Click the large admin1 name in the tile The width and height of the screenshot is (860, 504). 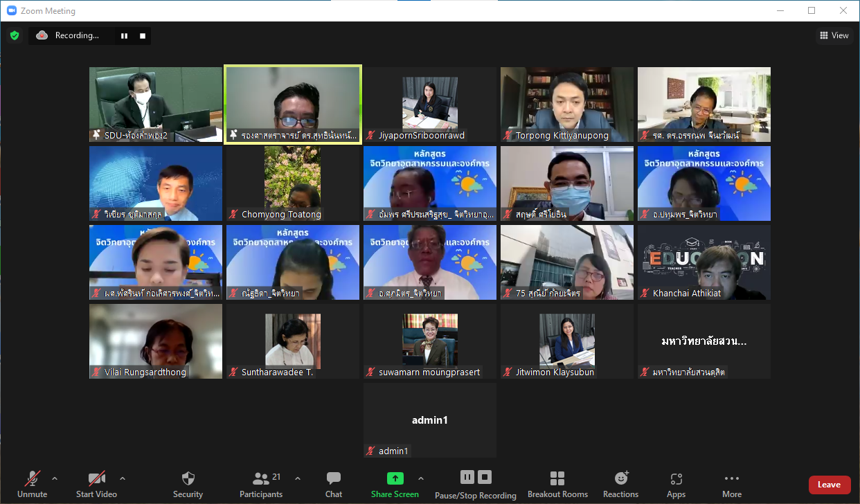tap(430, 420)
